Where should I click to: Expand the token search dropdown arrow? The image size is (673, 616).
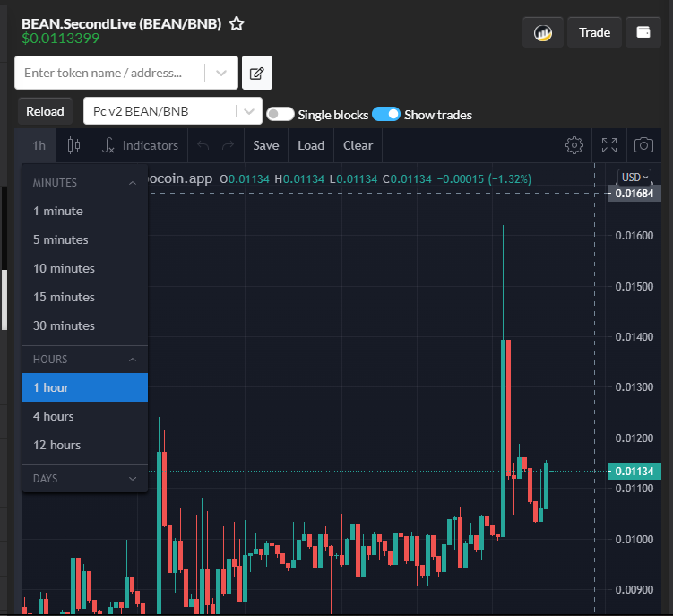click(221, 73)
